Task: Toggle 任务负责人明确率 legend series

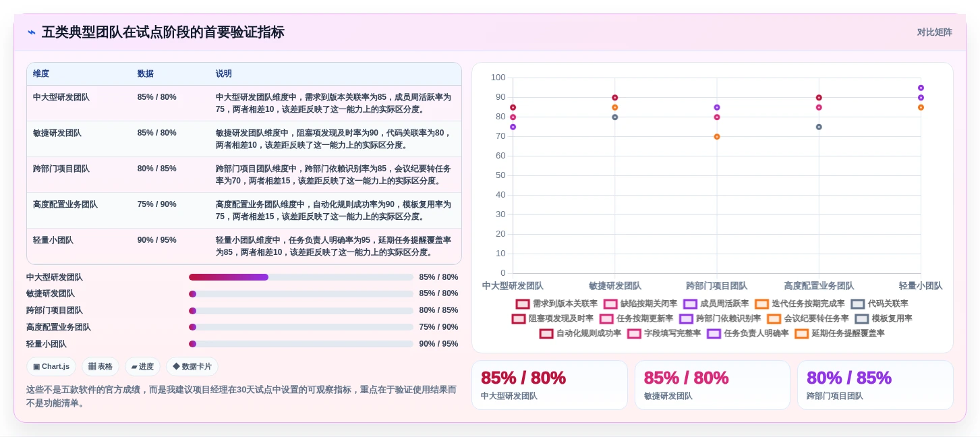Action: [x=747, y=334]
